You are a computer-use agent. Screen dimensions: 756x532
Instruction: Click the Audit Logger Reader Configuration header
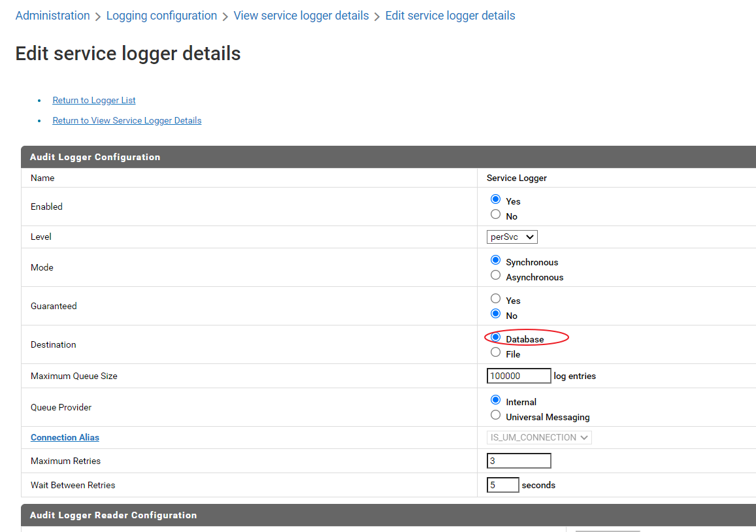[388, 515]
